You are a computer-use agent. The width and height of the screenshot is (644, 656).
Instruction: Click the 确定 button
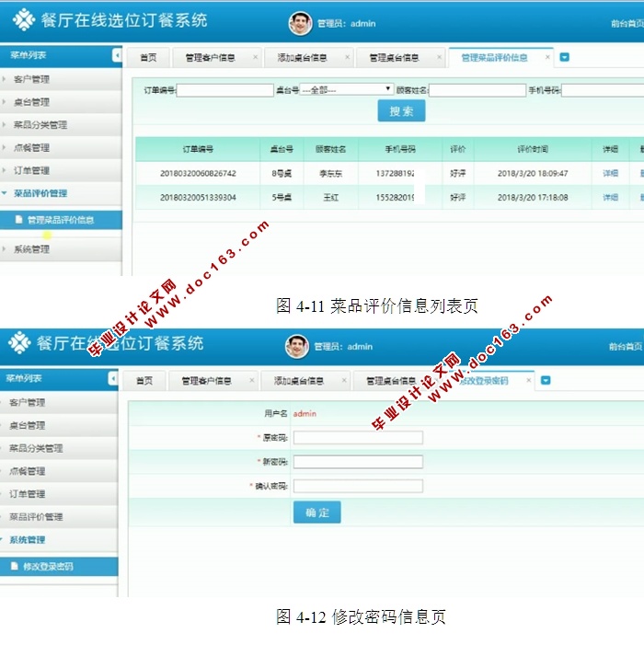(x=317, y=512)
